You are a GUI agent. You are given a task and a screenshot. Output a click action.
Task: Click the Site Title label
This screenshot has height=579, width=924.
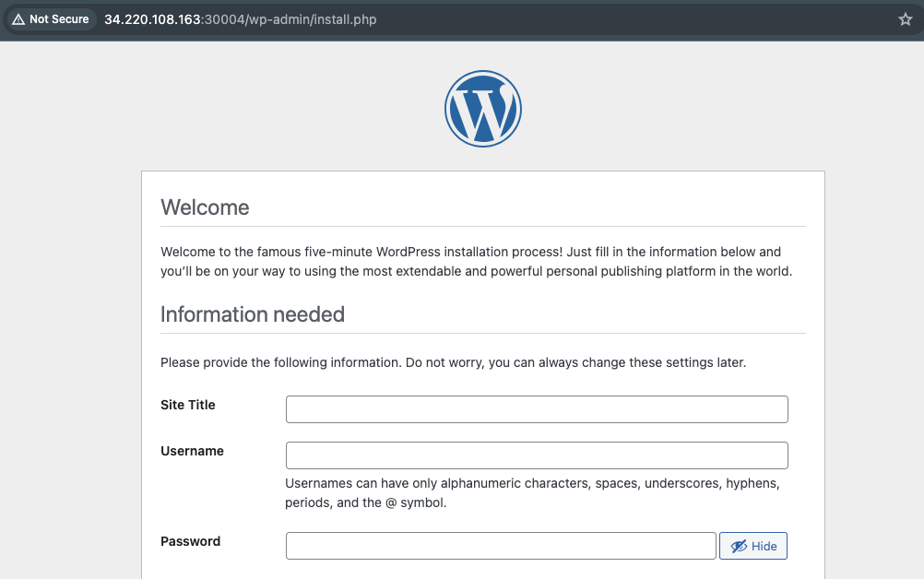pyautogui.click(x=187, y=405)
